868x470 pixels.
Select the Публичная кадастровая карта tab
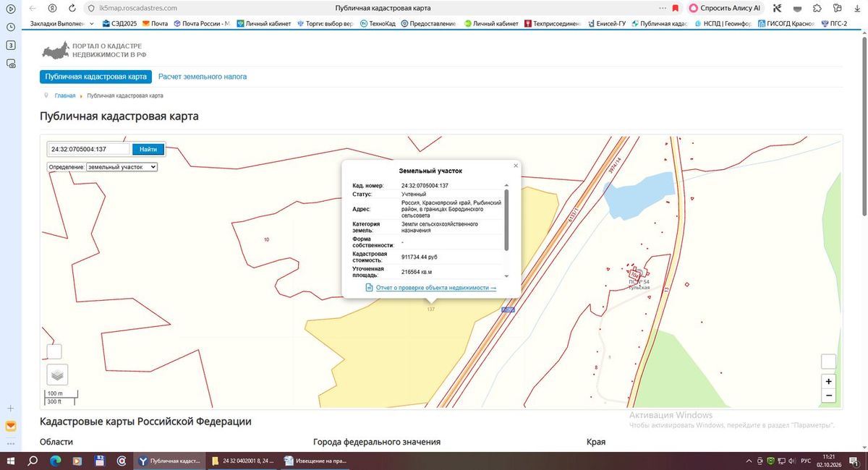(x=95, y=77)
